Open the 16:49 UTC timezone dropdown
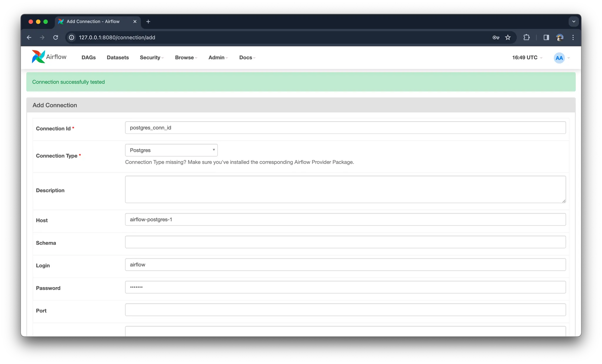 click(527, 58)
